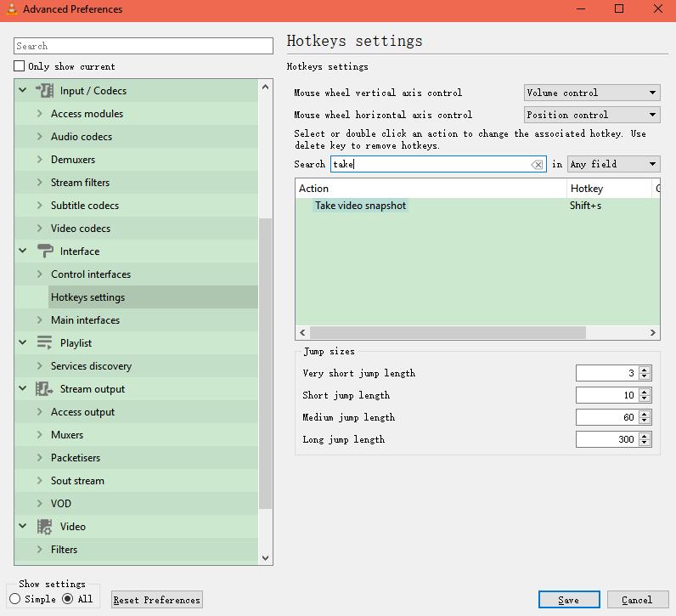Image resolution: width=676 pixels, height=616 pixels.
Task: Click the hotkey table horizontal scrollbar thumb
Action: [x=448, y=332]
